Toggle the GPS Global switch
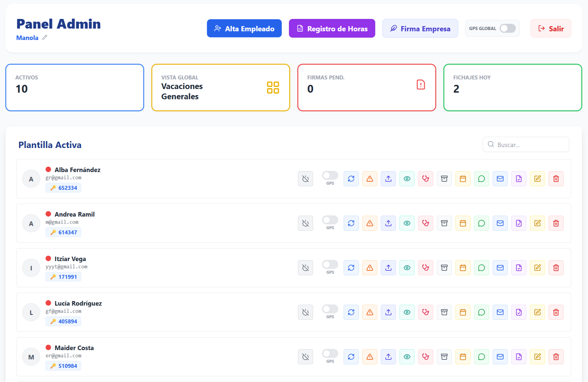The image size is (588, 382). coord(507,29)
